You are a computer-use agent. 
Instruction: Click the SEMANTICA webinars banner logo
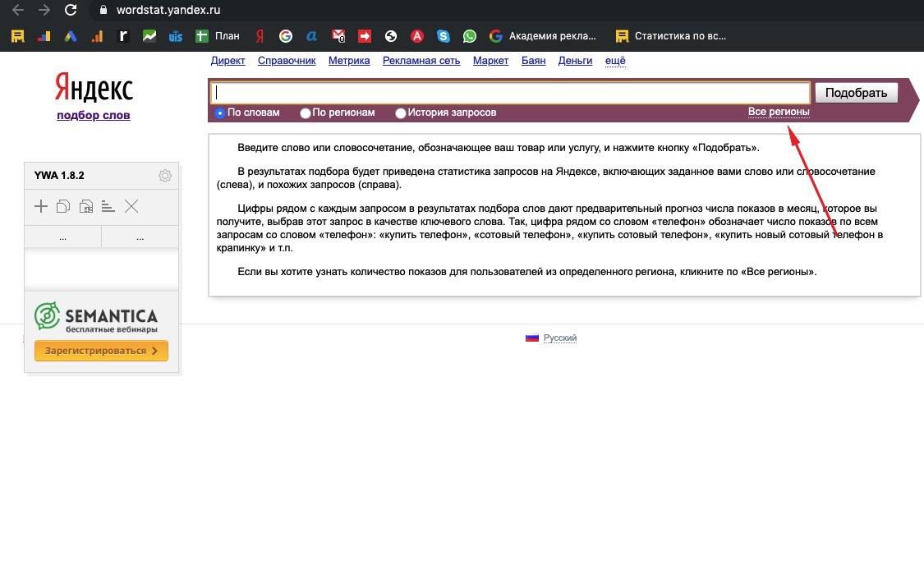96,318
